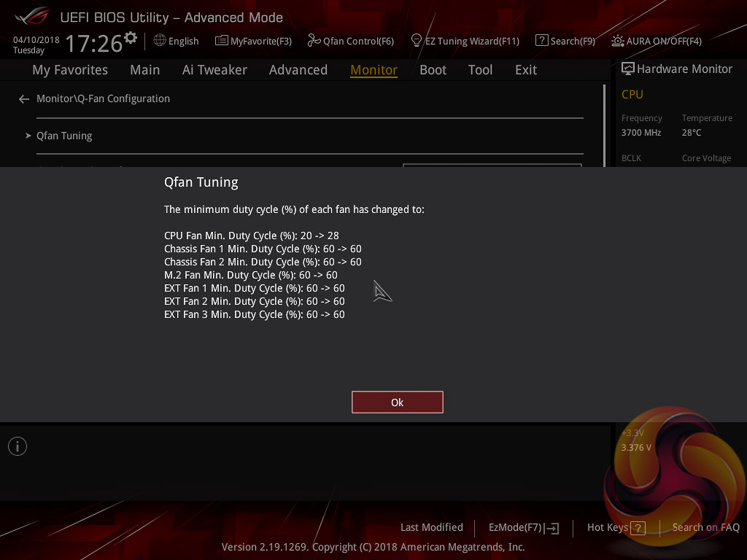
Task: Open the Boot tab
Action: (x=433, y=70)
